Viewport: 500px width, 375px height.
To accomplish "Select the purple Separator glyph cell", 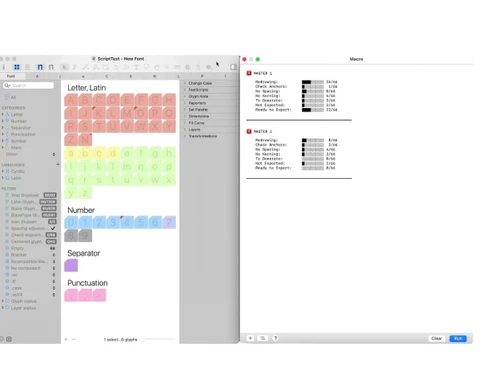I will point(71,265).
